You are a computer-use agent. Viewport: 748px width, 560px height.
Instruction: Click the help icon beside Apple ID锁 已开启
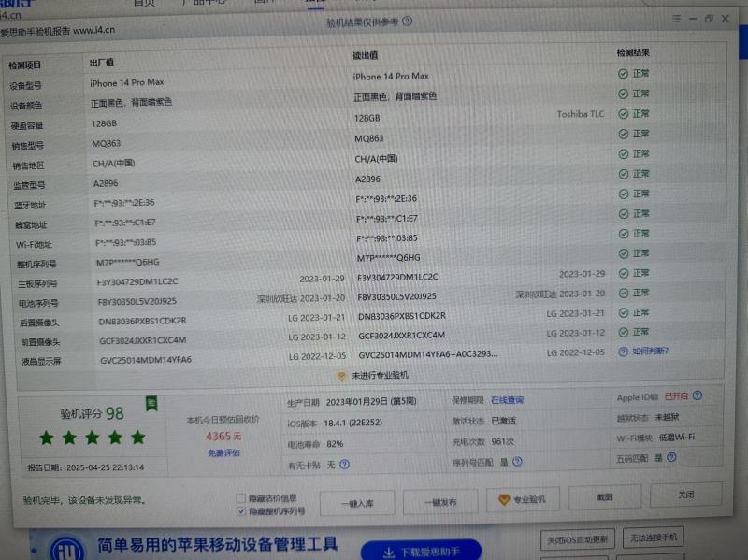pyautogui.click(x=698, y=395)
